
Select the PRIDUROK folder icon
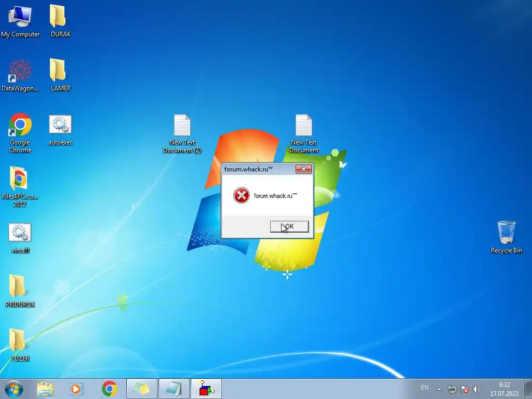[x=20, y=291]
